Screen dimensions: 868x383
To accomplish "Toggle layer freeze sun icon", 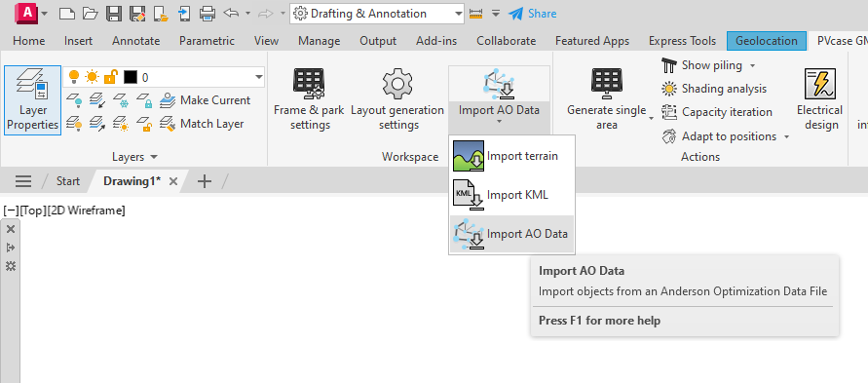I will pos(92,77).
